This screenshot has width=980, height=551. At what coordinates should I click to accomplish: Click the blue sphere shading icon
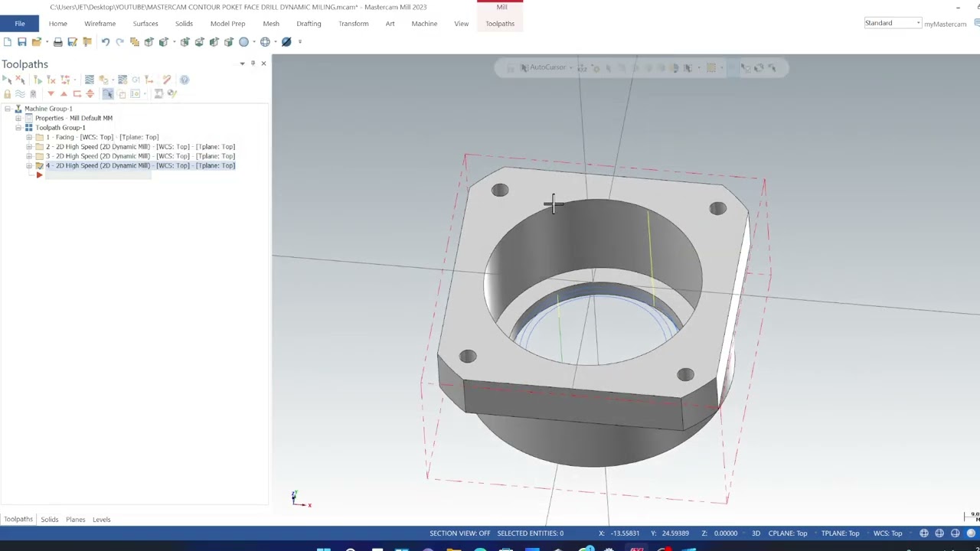243,42
